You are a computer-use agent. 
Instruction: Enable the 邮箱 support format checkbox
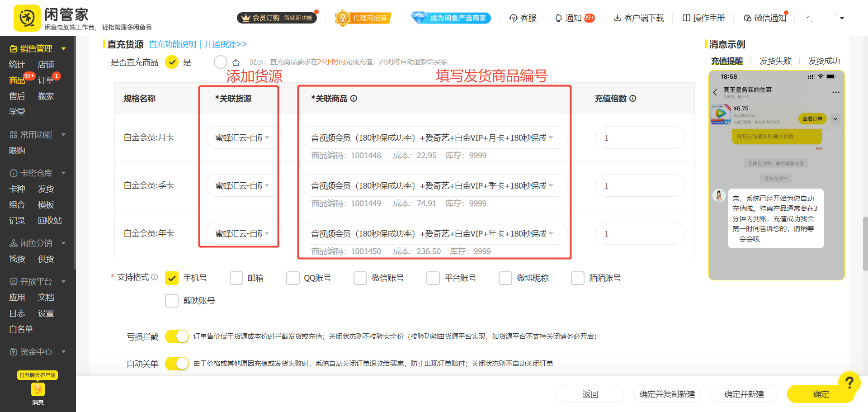click(x=236, y=278)
